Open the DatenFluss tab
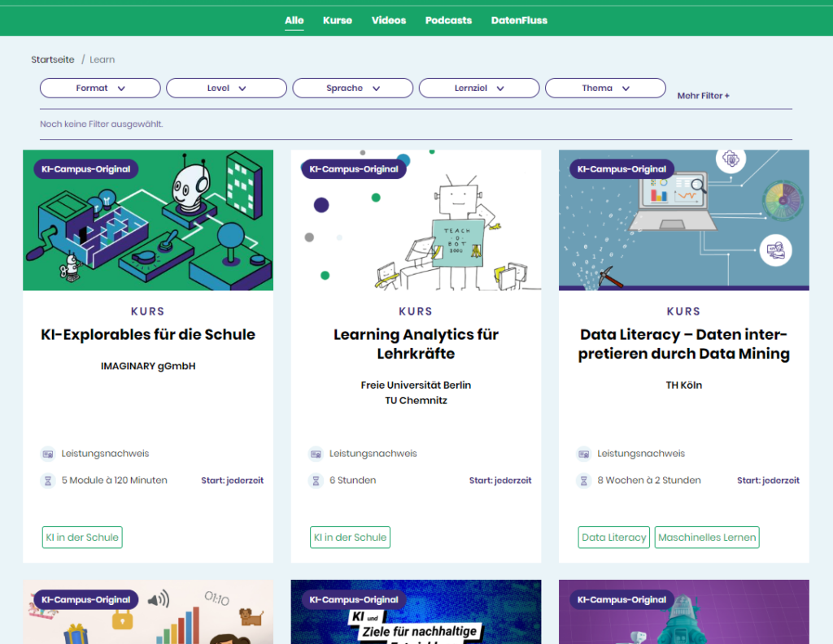Image resolution: width=833 pixels, height=644 pixels. tap(519, 20)
